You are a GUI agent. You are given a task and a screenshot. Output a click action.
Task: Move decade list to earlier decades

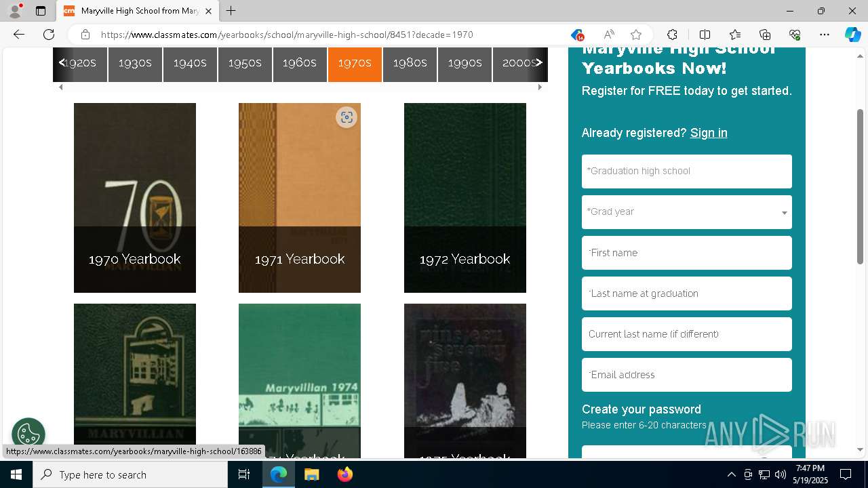[x=62, y=62]
